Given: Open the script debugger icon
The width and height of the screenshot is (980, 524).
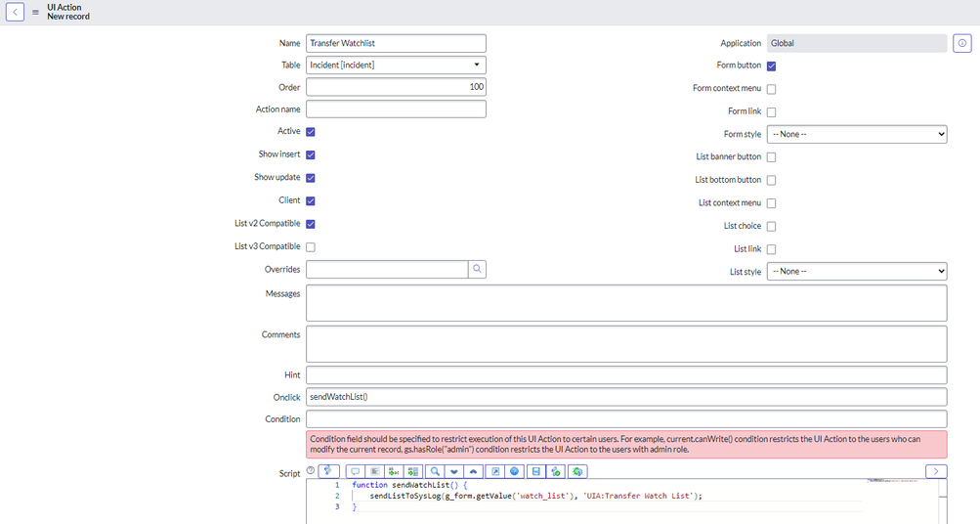Looking at the screenshot, I should pyautogui.click(x=577, y=471).
